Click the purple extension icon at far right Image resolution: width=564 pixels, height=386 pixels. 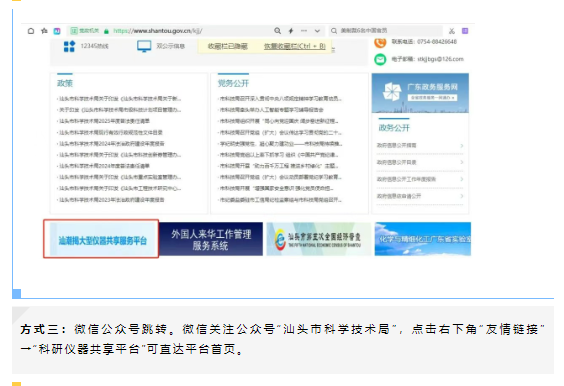point(465,31)
